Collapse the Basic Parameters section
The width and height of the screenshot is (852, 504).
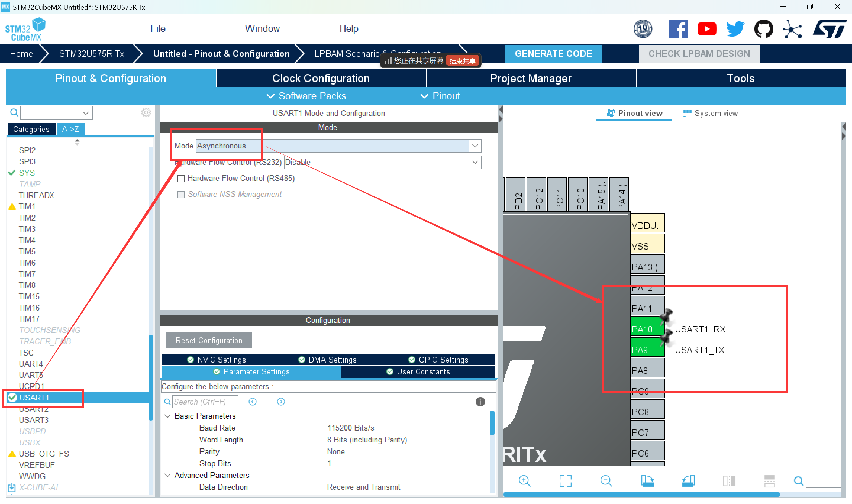pyautogui.click(x=167, y=416)
